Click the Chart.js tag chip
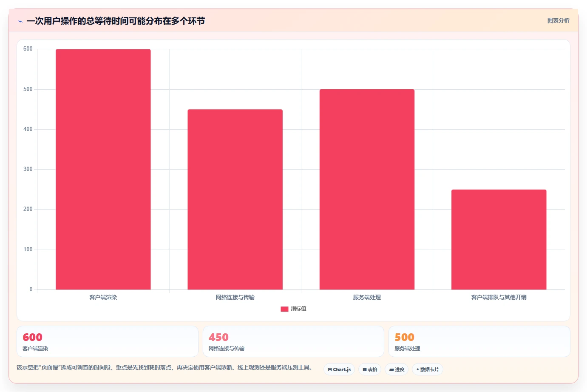Screen dimensions: 587x392 coord(339,369)
